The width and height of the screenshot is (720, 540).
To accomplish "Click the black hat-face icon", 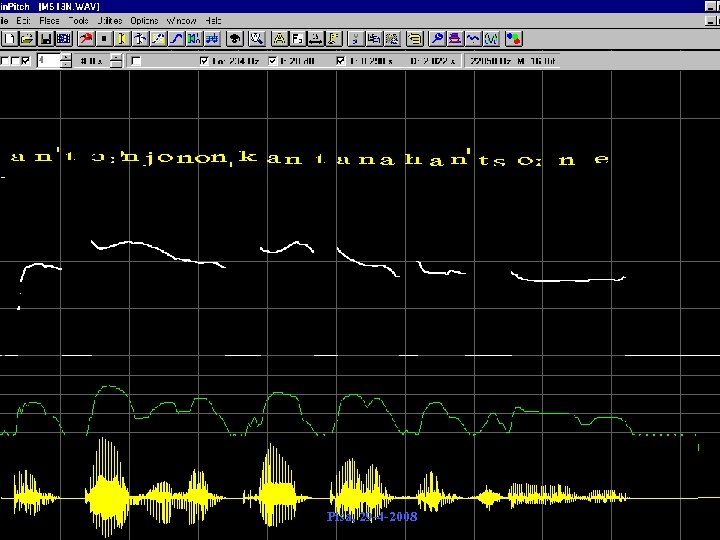I will tap(235, 39).
